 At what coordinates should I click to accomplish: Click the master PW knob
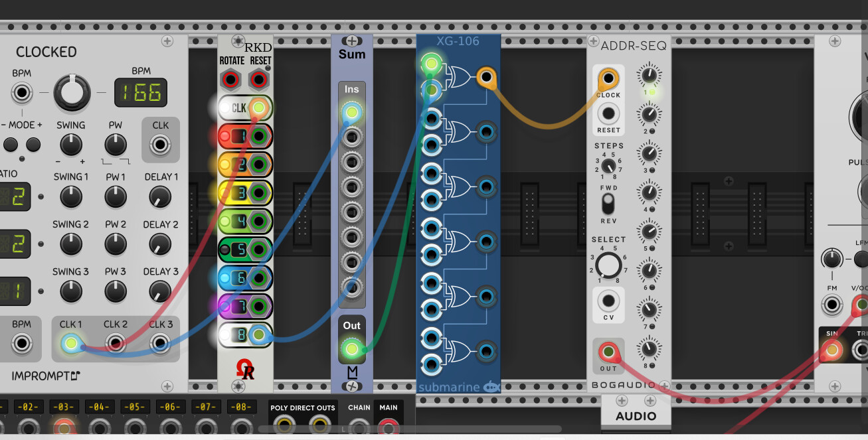point(116,145)
